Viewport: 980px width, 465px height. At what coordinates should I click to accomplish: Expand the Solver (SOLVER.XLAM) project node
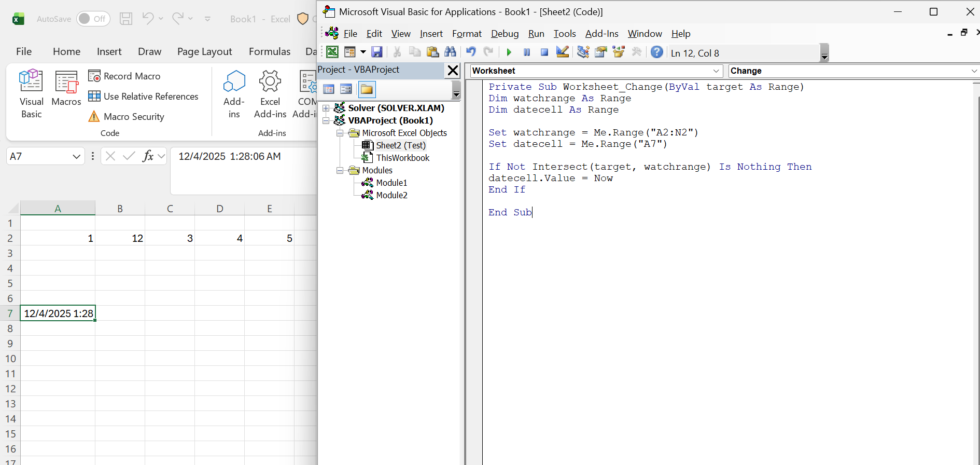click(326, 108)
